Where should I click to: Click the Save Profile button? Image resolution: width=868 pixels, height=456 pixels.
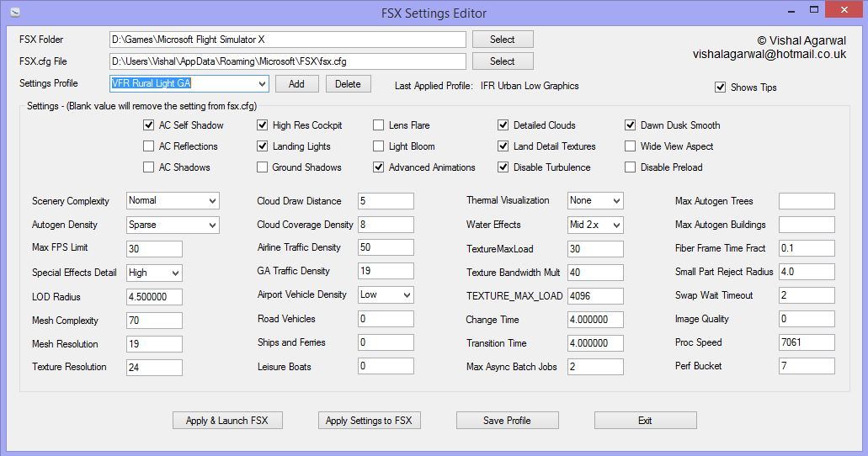tap(507, 421)
